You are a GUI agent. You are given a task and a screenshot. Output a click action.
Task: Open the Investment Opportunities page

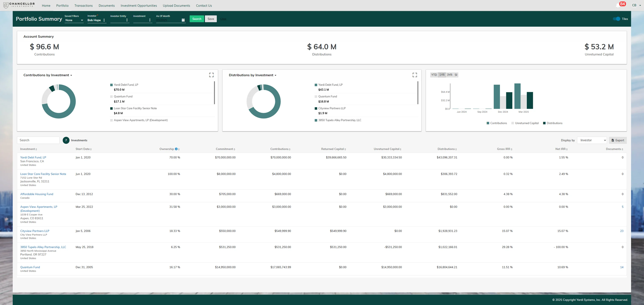[139, 6]
